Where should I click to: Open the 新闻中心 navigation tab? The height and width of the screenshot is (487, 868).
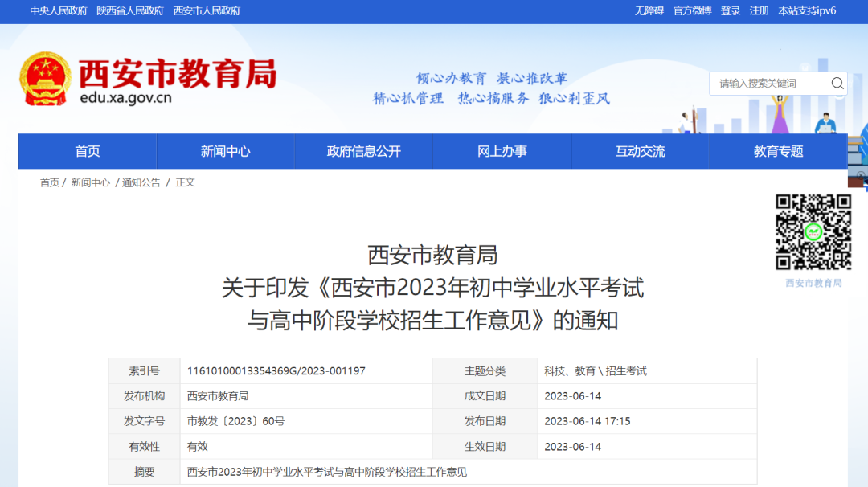pyautogui.click(x=225, y=151)
